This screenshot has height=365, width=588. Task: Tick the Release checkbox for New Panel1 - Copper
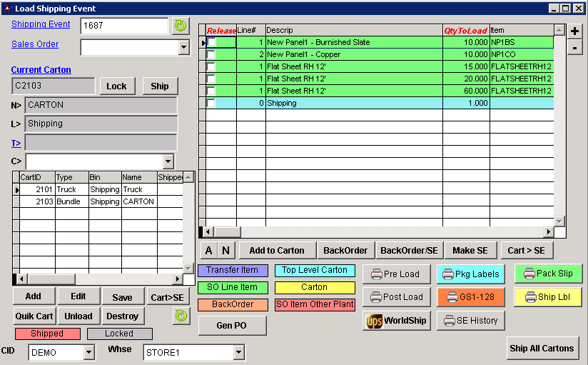[211, 54]
